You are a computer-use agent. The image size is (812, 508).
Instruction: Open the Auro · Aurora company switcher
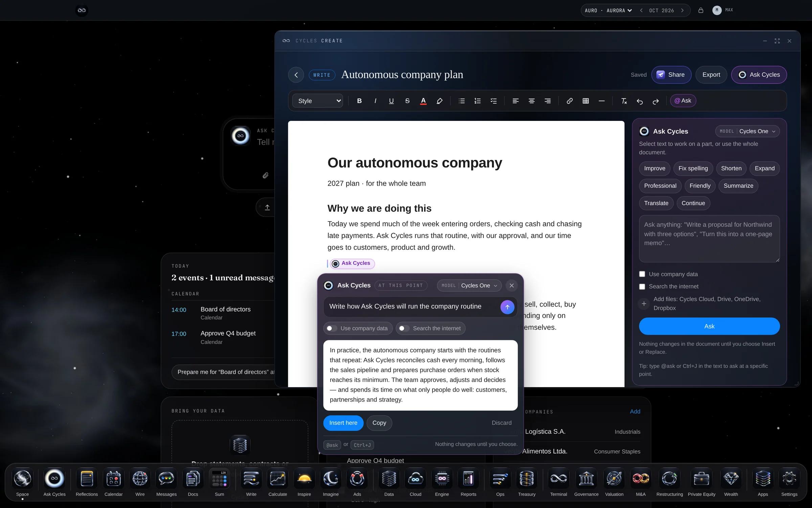click(x=608, y=10)
